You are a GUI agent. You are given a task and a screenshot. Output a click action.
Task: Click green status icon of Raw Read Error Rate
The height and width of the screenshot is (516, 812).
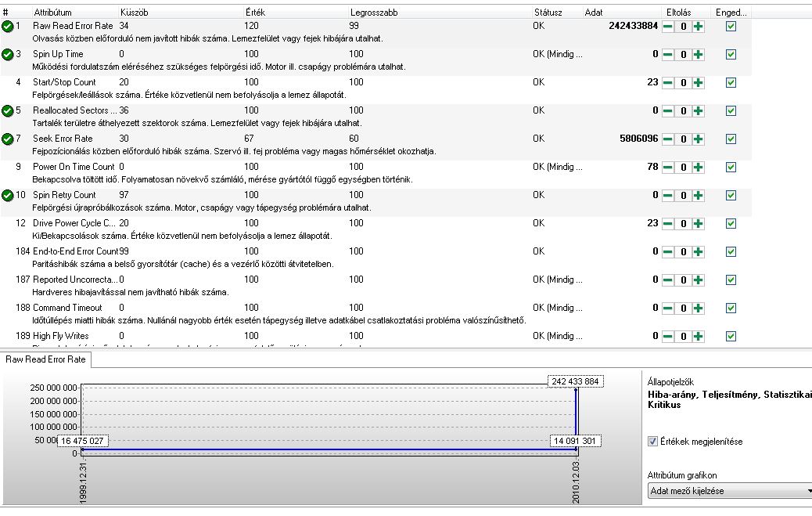click(x=7, y=27)
